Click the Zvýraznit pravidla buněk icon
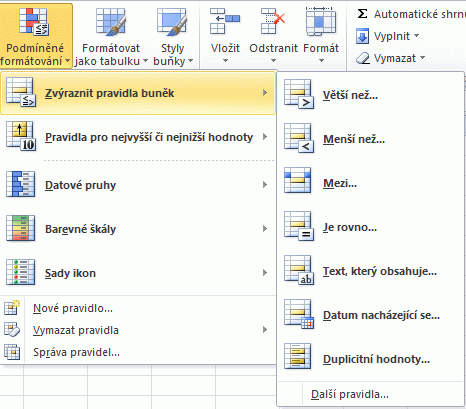Viewport: 466px width, 409px height. pos(21,92)
